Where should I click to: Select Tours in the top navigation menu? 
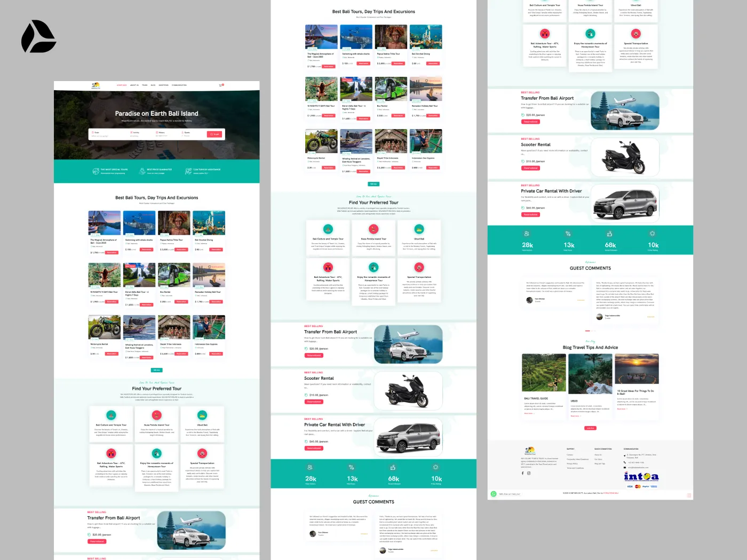click(145, 85)
